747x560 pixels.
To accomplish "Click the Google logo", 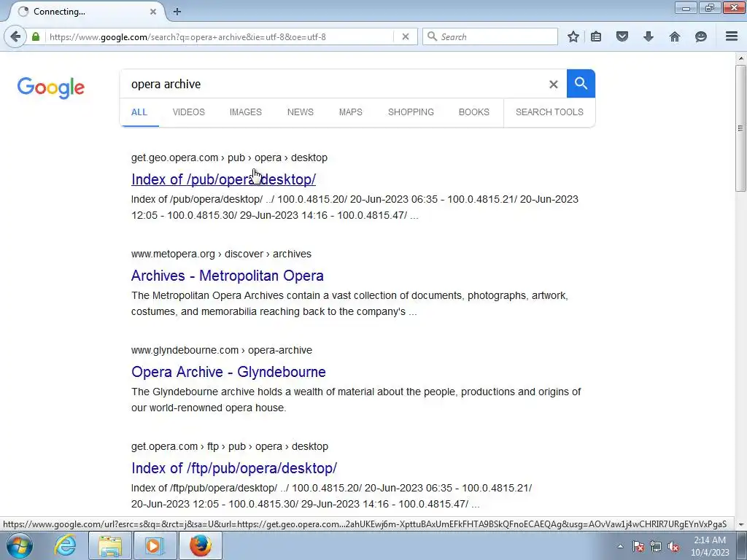I will 51,87.
